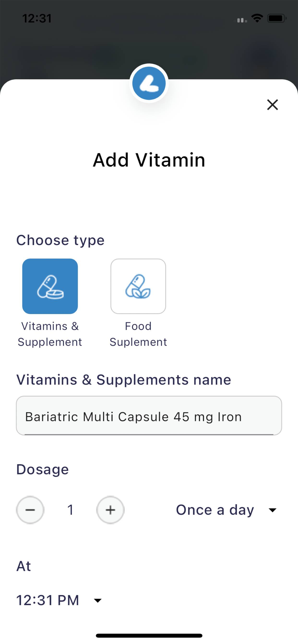Tap the Food Suplement label text

coord(138,334)
